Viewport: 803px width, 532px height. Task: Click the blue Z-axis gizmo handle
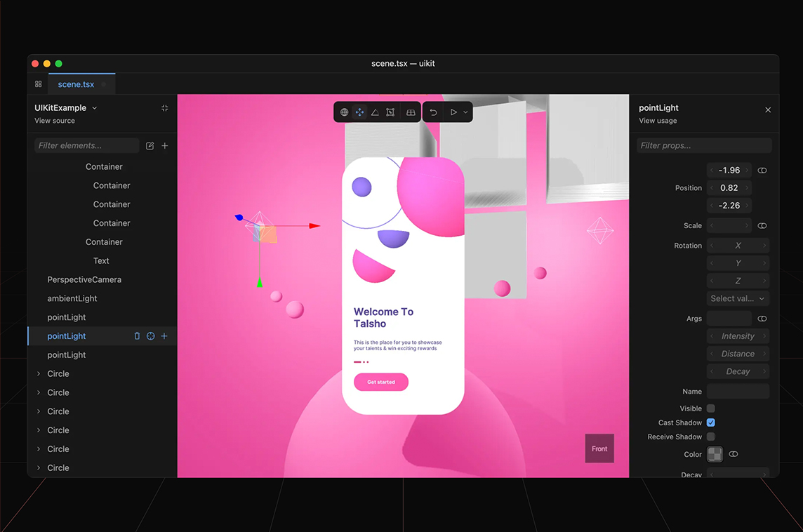click(x=239, y=218)
